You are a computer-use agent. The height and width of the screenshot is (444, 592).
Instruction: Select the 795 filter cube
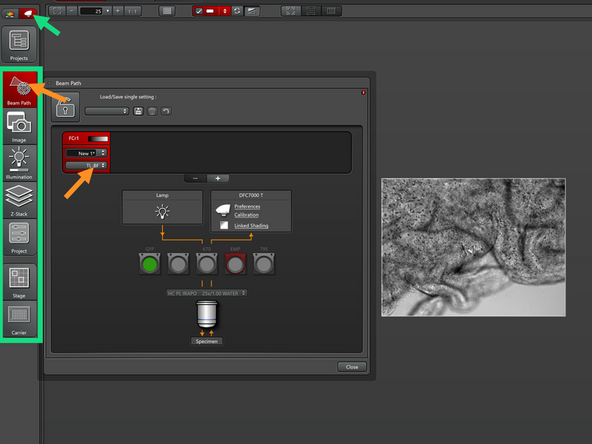point(264,264)
